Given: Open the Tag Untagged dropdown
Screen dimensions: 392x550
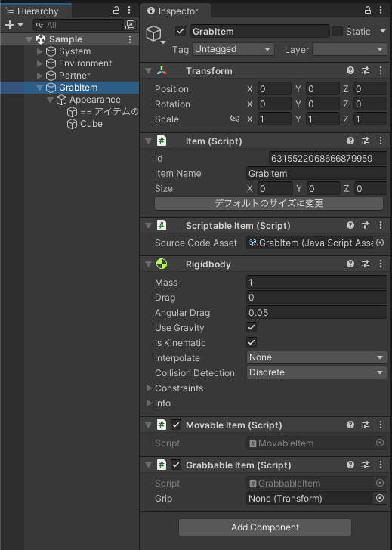Looking at the screenshot, I should (233, 49).
